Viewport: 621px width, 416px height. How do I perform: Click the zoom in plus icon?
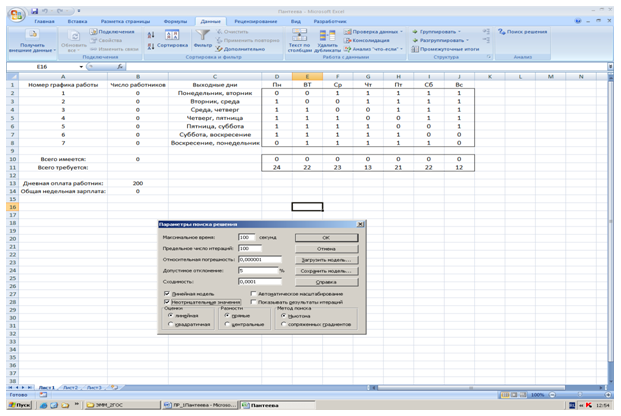(608, 395)
